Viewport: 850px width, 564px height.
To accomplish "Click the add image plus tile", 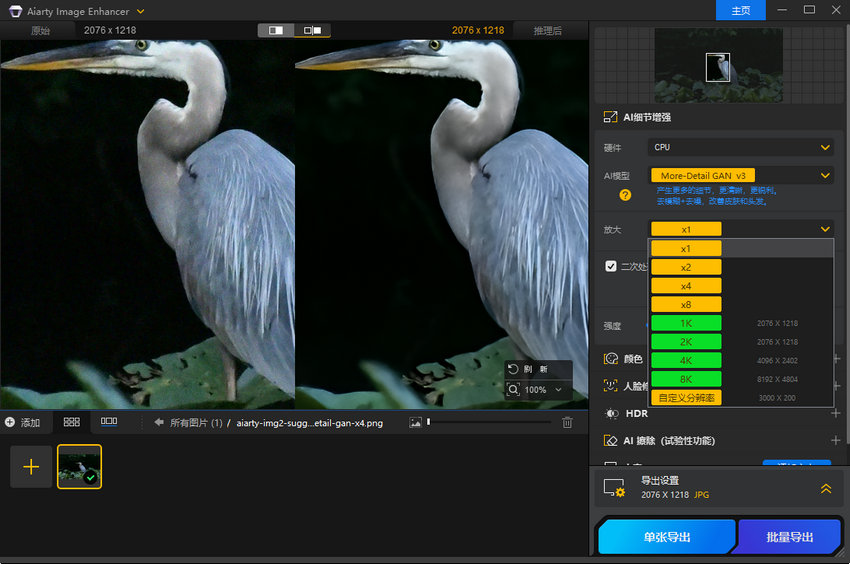I will coord(31,467).
